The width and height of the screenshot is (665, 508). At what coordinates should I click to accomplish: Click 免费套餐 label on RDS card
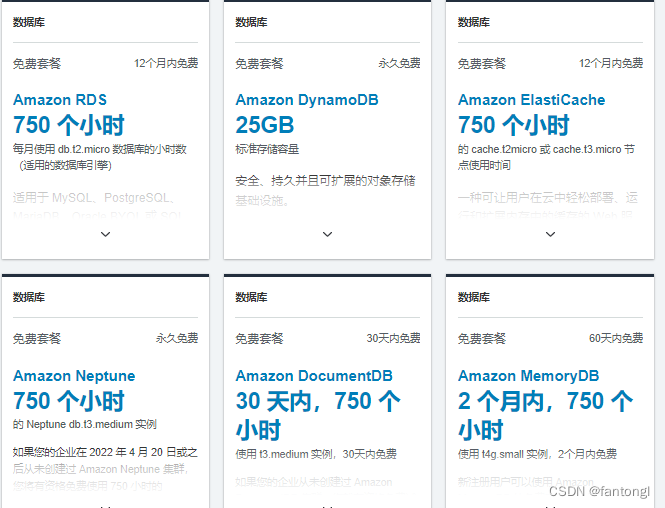pyautogui.click(x=37, y=64)
